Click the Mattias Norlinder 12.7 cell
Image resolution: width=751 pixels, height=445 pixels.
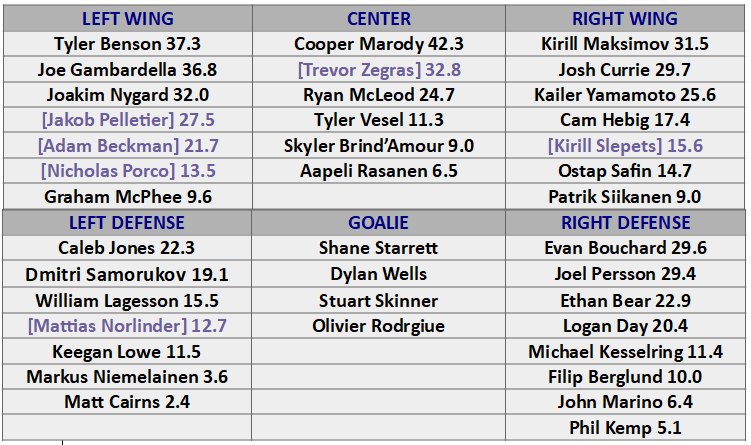pyautogui.click(x=127, y=326)
